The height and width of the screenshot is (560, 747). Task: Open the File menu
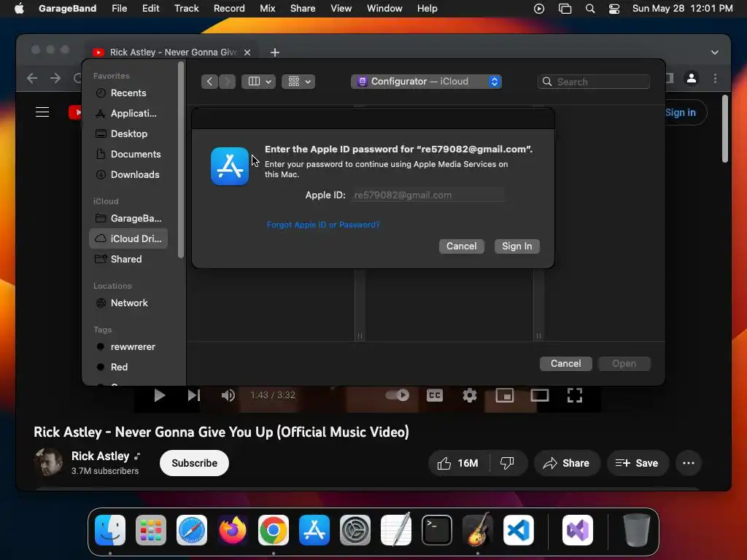coord(119,9)
